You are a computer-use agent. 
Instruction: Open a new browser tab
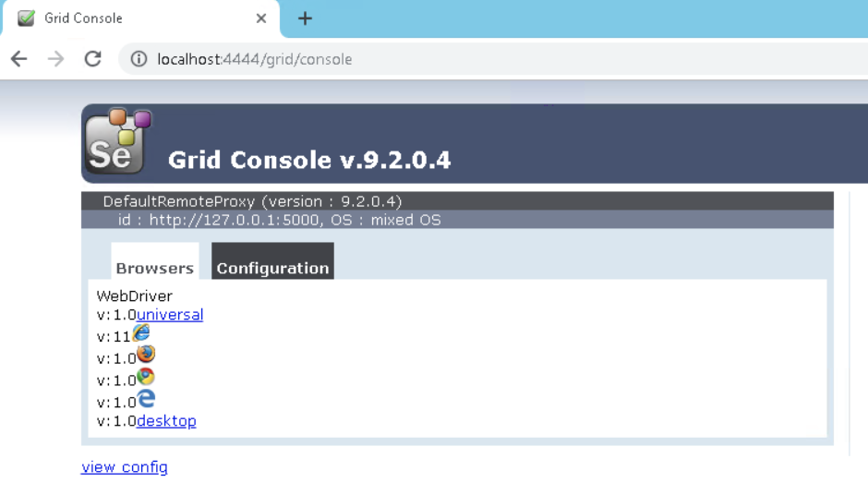point(305,18)
